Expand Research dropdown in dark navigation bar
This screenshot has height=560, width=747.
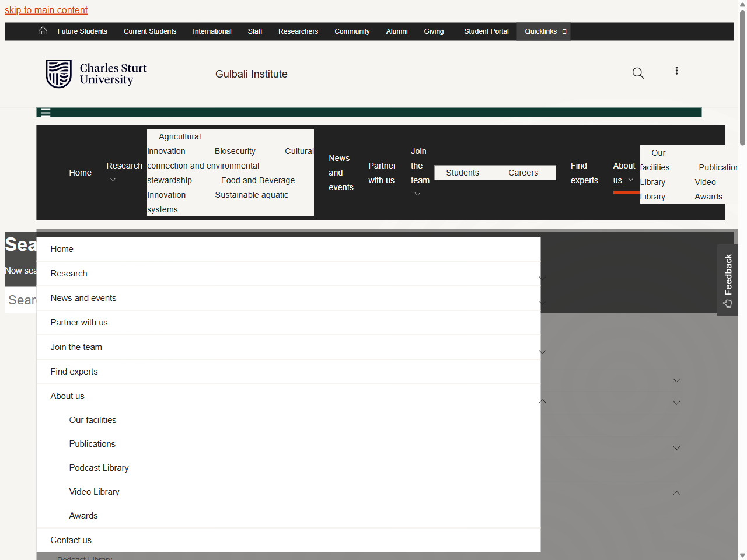point(113,180)
